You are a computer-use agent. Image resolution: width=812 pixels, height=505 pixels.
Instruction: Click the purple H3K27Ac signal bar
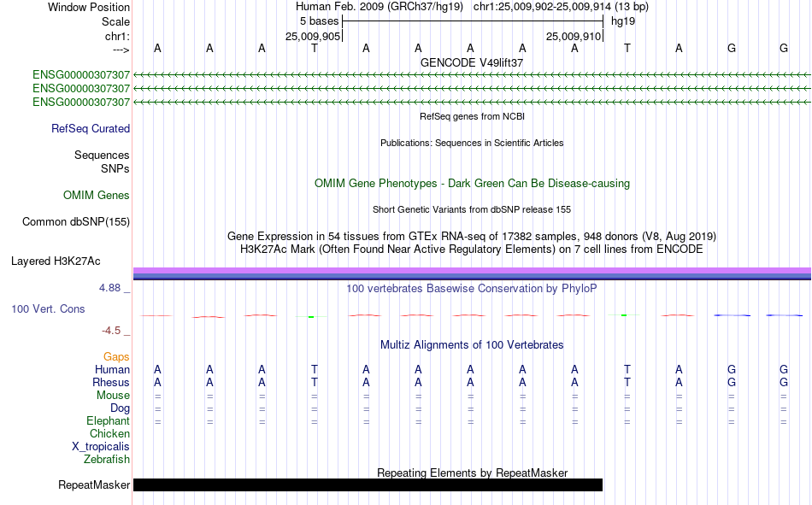[x=472, y=270]
